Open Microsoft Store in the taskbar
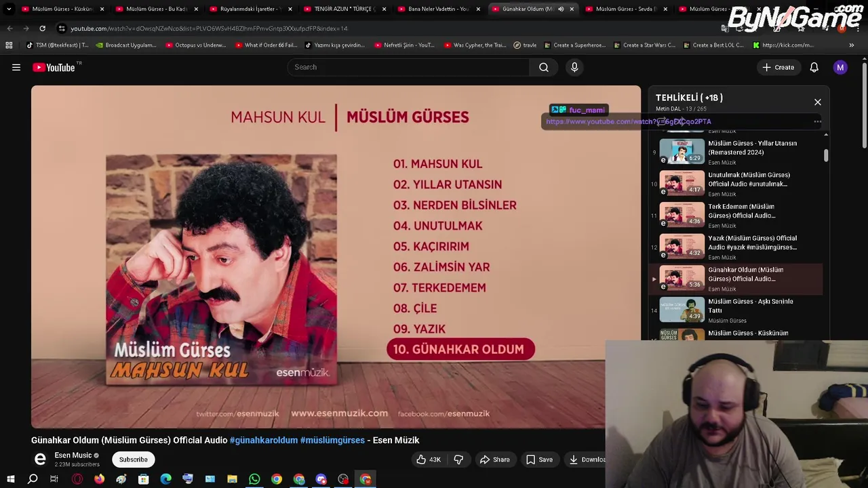 143,479
